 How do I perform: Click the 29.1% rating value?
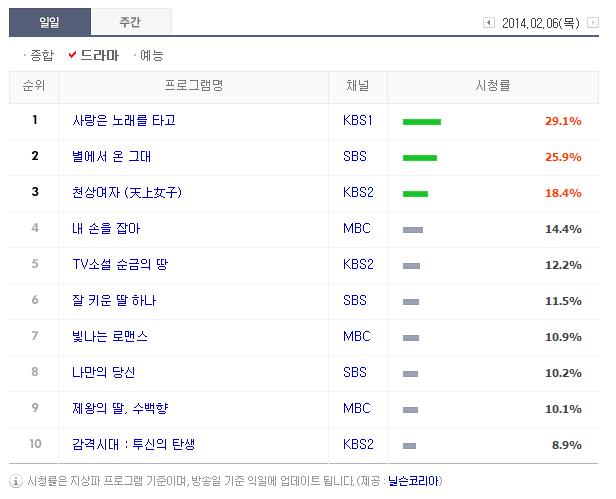point(563,121)
